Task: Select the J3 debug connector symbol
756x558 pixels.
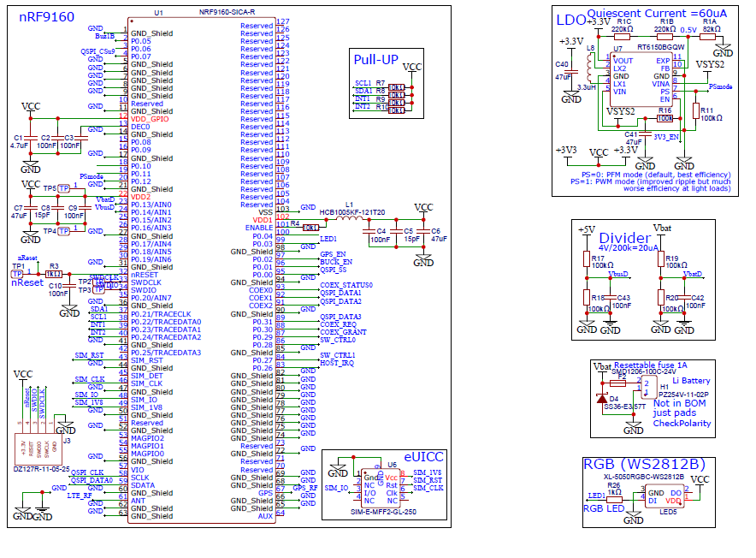Action: pos(38,449)
